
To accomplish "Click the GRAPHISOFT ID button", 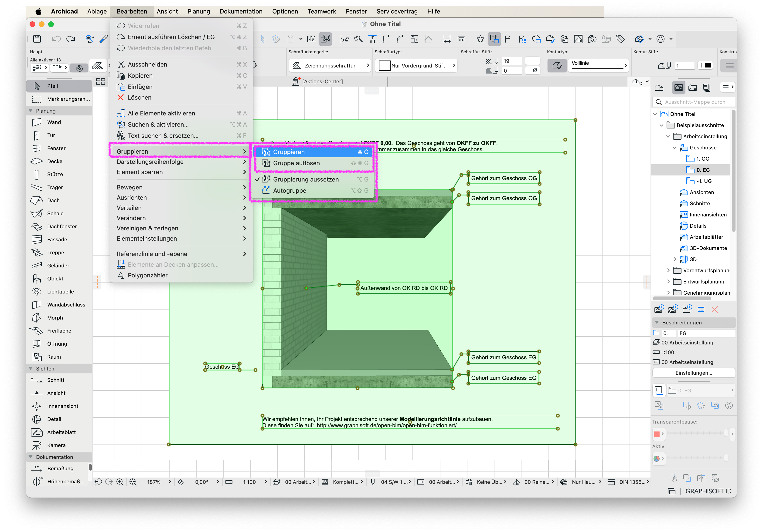I will [708, 491].
